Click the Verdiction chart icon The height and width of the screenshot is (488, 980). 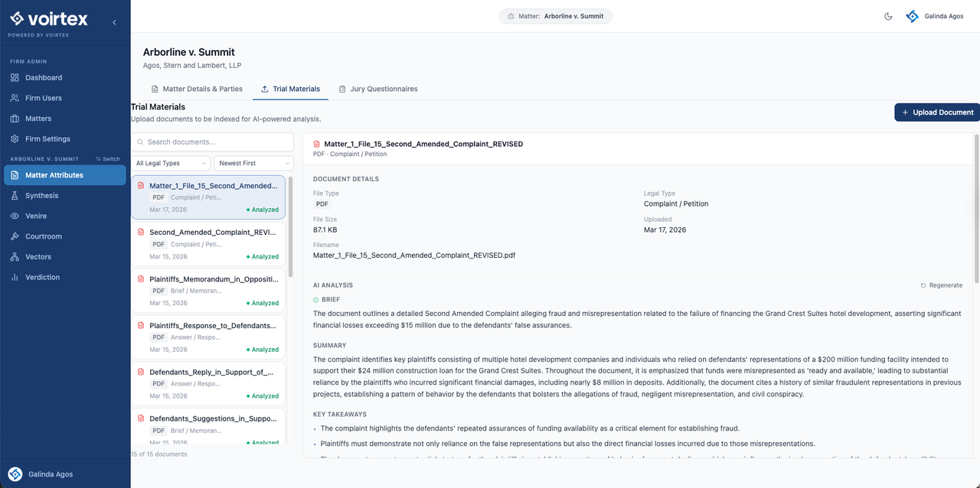click(x=15, y=278)
